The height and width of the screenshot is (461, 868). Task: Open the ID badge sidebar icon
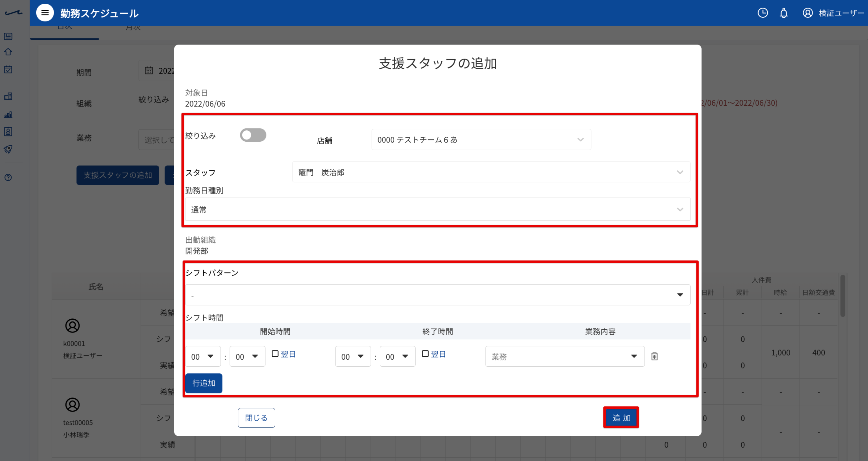point(8,131)
